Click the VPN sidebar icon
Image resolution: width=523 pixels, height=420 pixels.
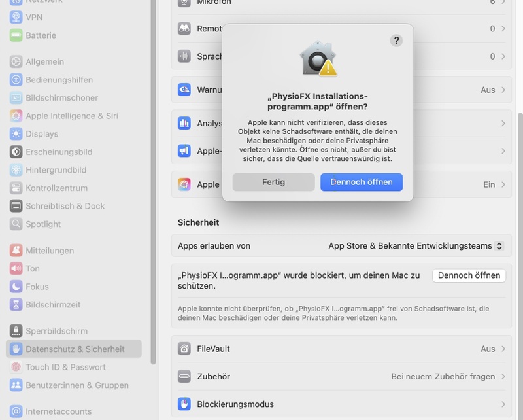[x=16, y=17]
